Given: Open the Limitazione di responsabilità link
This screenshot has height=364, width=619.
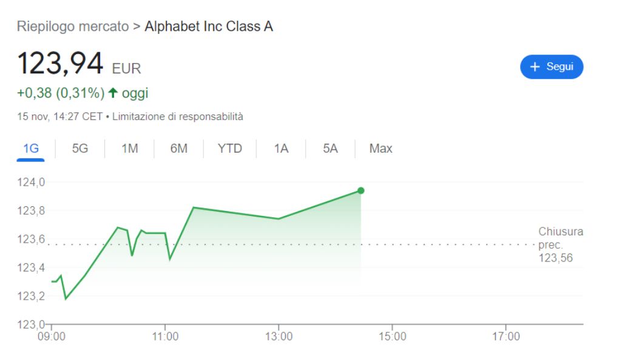Looking at the screenshot, I should [178, 116].
